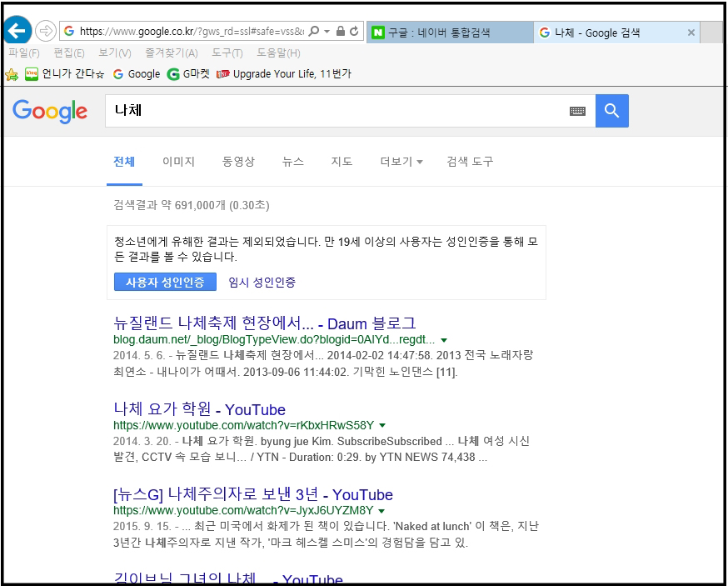Click the add-to-favorites star icon
The width and height of the screenshot is (728, 586).
click(12, 74)
